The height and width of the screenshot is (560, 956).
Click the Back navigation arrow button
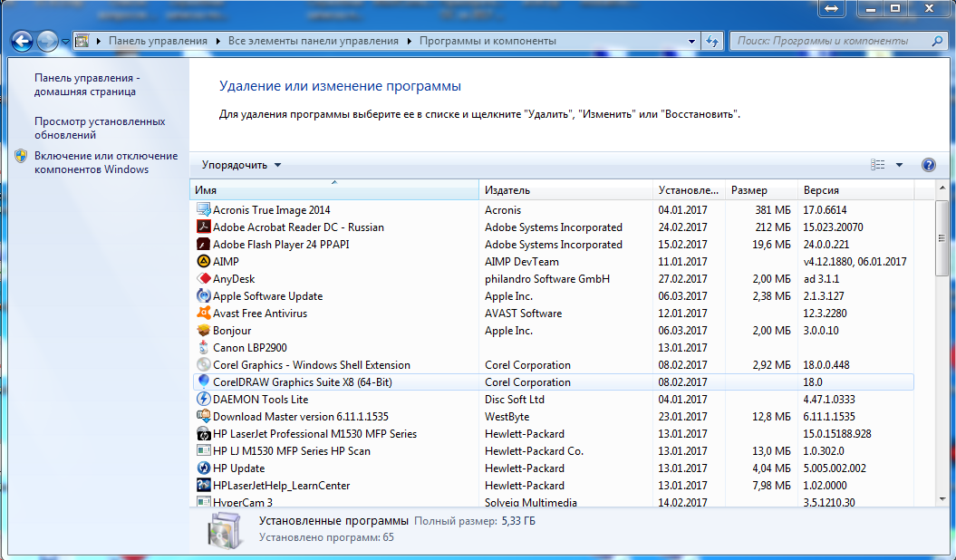click(x=23, y=41)
